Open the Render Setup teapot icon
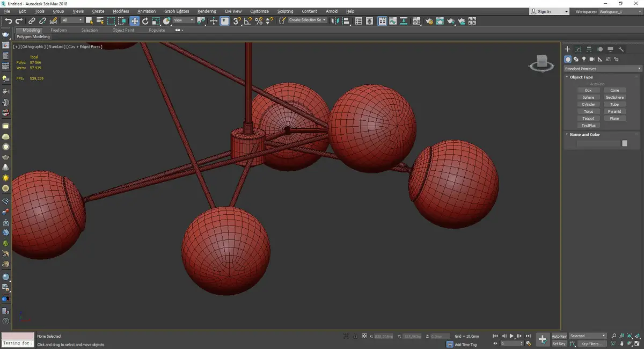 [429, 21]
